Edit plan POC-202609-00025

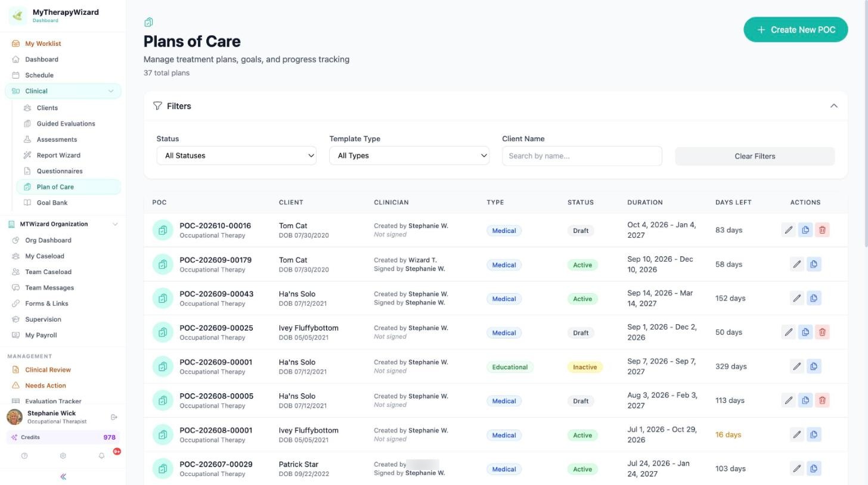click(x=788, y=332)
